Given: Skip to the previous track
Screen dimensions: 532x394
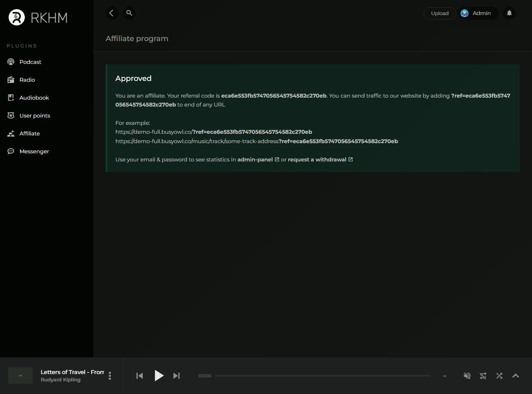Looking at the screenshot, I should click(x=139, y=376).
